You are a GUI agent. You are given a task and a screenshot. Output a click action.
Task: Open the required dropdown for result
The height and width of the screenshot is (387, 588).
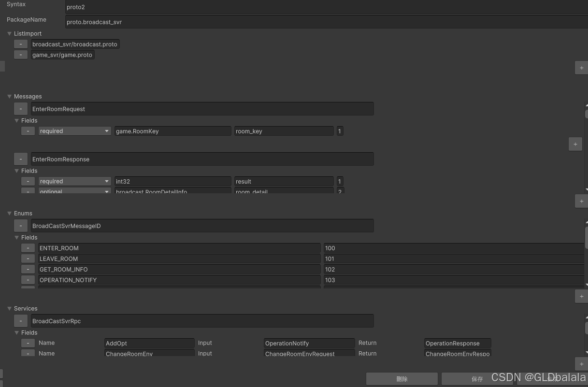[x=75, y=181]
